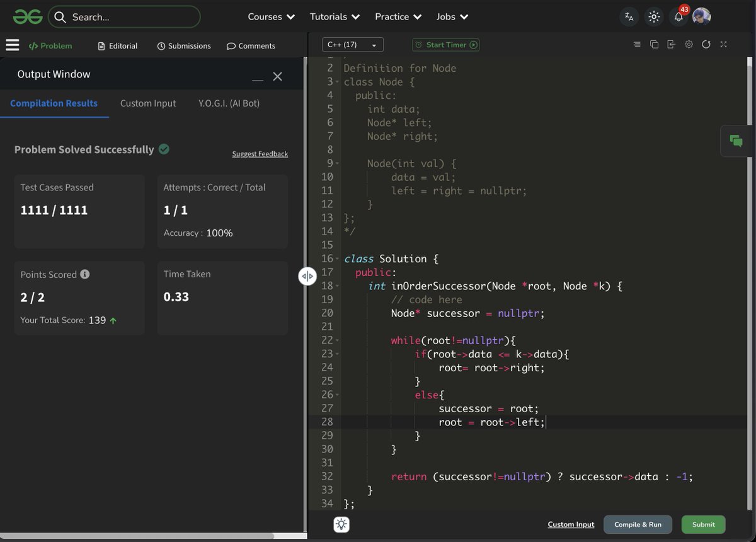Open the language translate icon

tap(629, 17)
